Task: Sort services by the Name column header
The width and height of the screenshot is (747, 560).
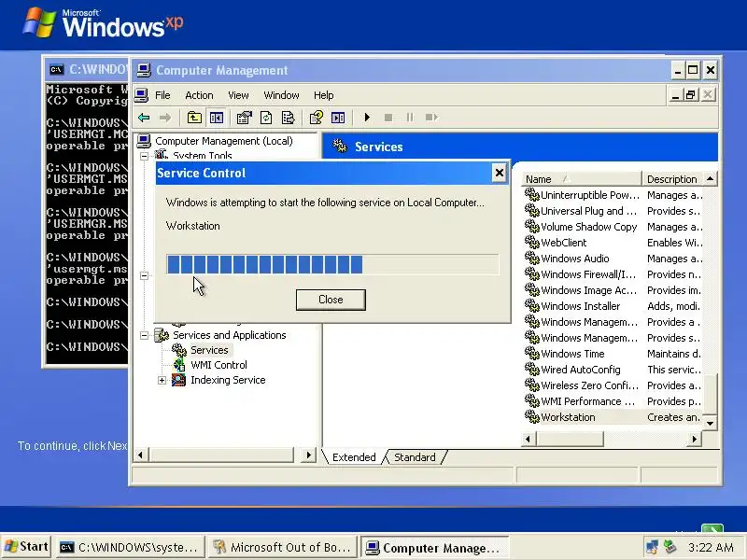Action: click(x=582, y=179)
